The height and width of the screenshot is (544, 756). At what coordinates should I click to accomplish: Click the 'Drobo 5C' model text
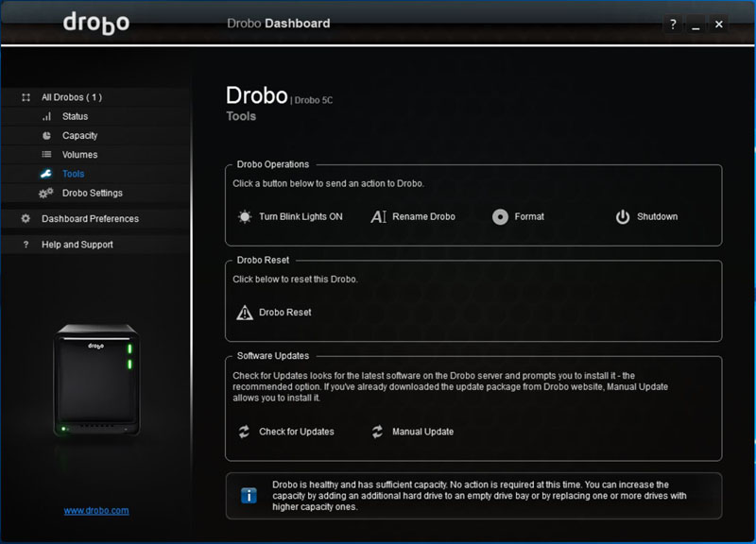coord(314,100)
